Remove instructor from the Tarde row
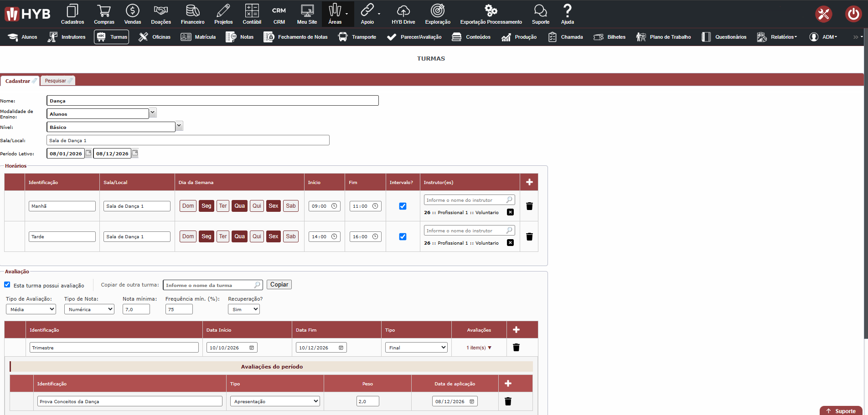This screenshot has height=415, width=868. coord(511,243)
